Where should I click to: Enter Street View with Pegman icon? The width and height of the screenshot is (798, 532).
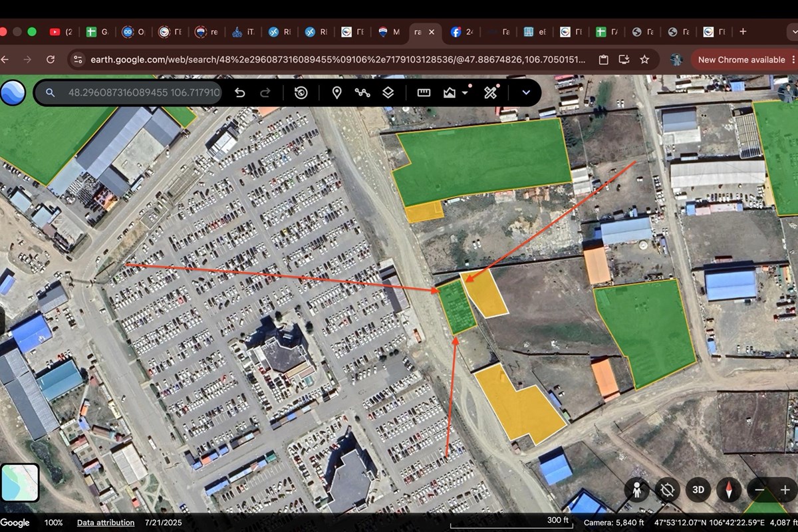pyautogui.click(x=636, y=490)
